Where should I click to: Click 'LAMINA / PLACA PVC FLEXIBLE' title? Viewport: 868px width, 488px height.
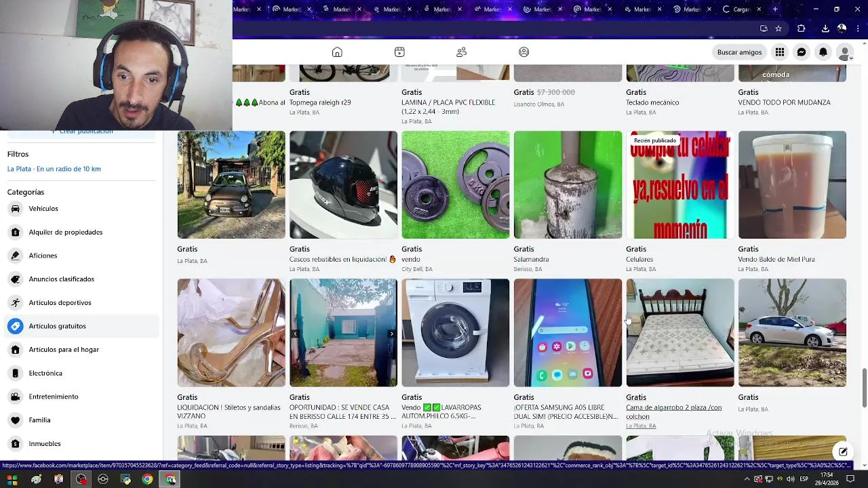point(448,107)
